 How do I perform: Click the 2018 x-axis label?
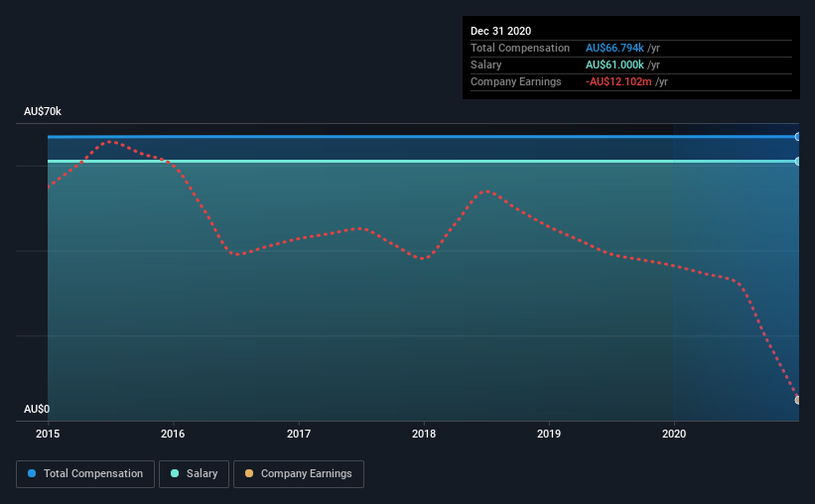pos(424,434)
